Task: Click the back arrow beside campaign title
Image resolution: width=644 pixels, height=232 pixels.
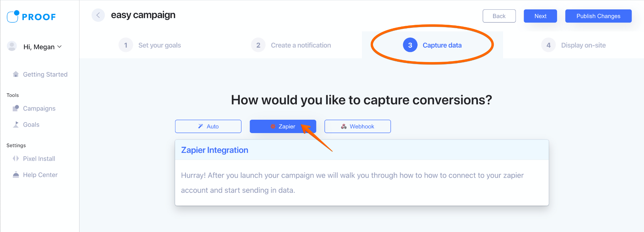Action: (98, 15)
